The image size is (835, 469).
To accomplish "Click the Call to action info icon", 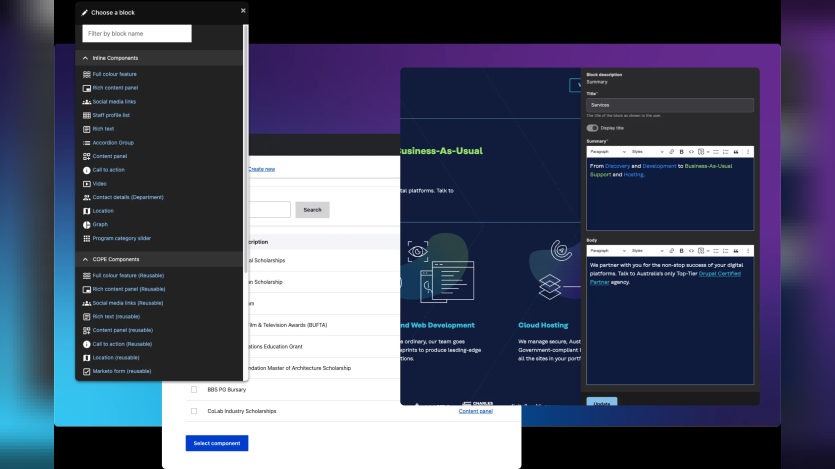I will pos(86,170).
